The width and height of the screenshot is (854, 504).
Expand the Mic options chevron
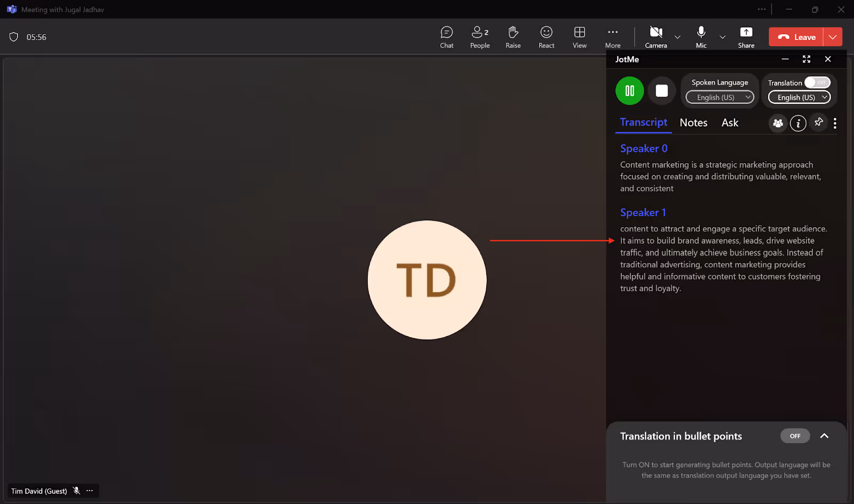722,37
